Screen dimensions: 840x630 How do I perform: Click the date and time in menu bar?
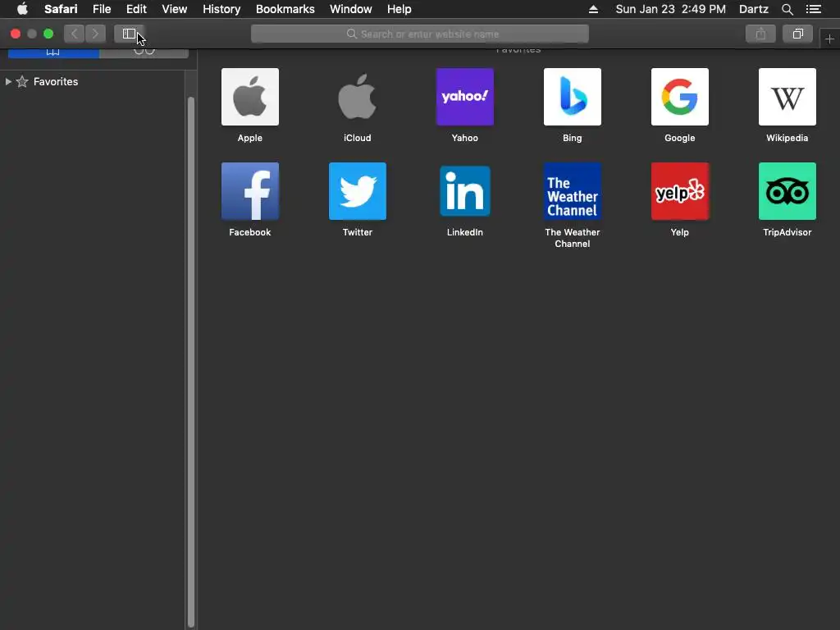click(670, 9)
